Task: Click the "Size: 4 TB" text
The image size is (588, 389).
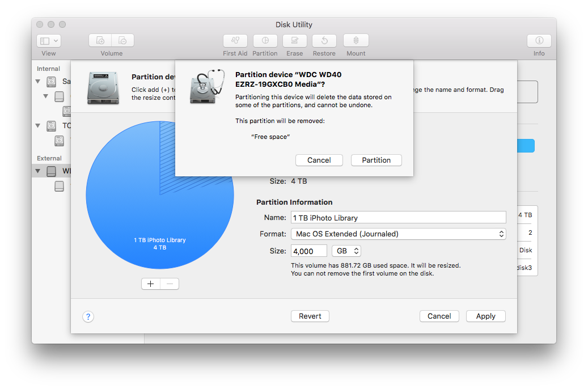Action: coord(289,181)
